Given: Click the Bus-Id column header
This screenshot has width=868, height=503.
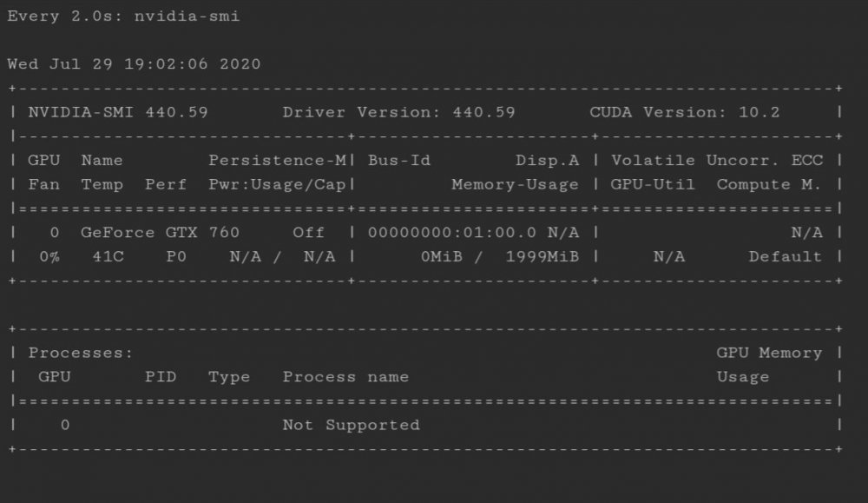Looking at the screenshot, I should pos(399,161).
